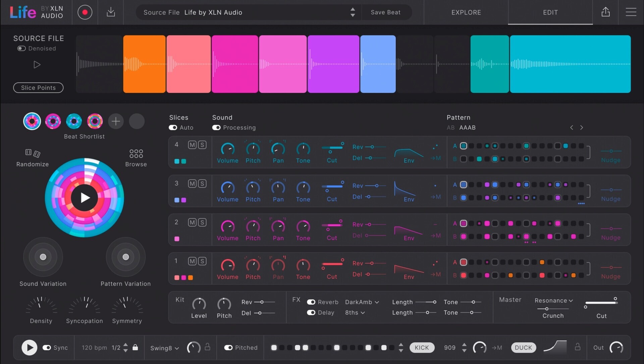Switch to the EXPLORE tab
Image resolution: width=644 pixels, height=364 pixels.
coord(466,12)
